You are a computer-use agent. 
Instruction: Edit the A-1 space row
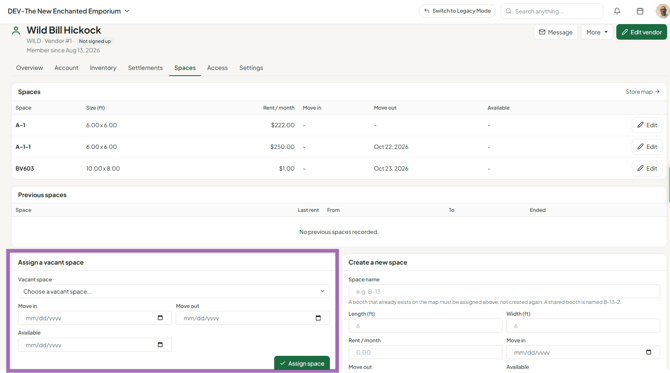pyautogui.click(x=647, y=125)
